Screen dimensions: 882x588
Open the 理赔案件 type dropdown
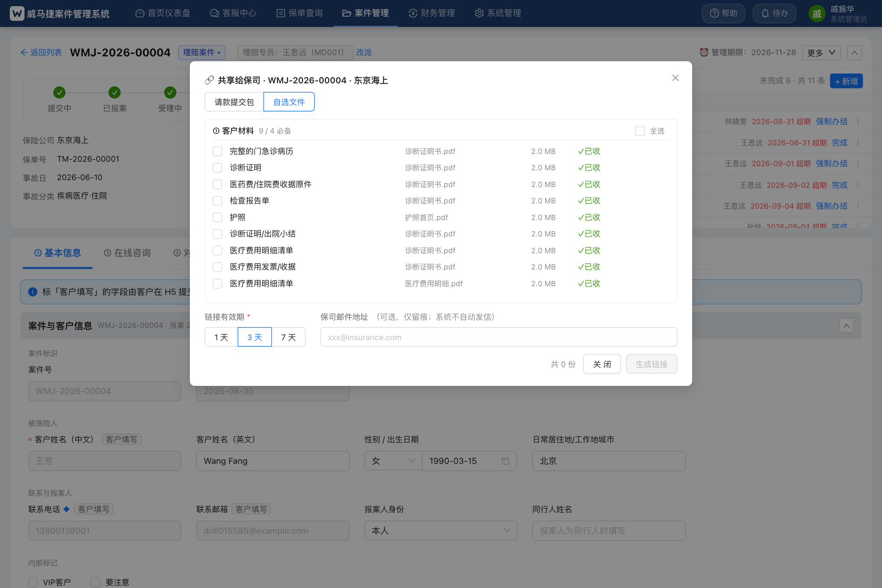(202, 52)
